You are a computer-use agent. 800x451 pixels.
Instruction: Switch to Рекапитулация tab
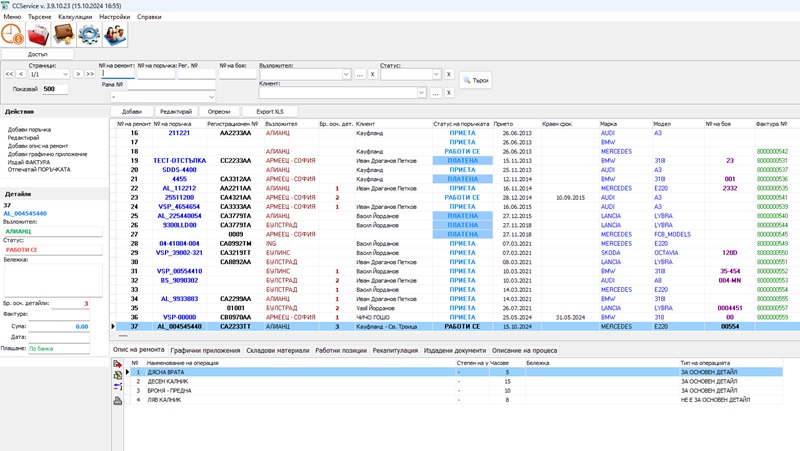(x=395, y=350)
